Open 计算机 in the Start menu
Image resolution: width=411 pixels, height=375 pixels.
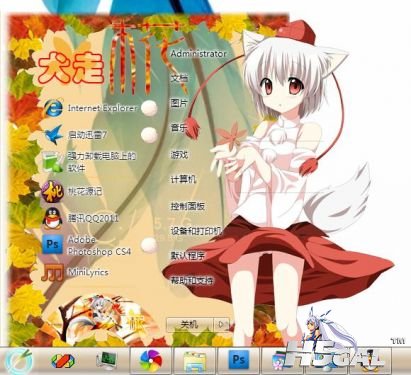click(x=183, y=180)
